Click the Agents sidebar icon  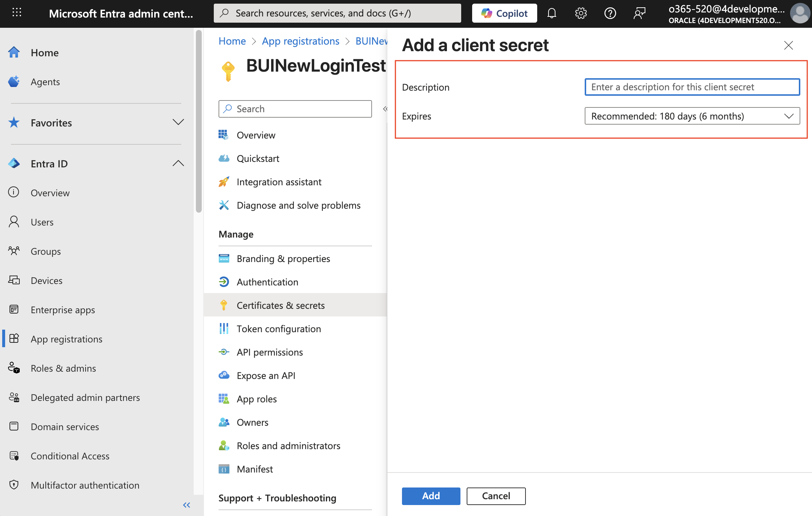14,81
